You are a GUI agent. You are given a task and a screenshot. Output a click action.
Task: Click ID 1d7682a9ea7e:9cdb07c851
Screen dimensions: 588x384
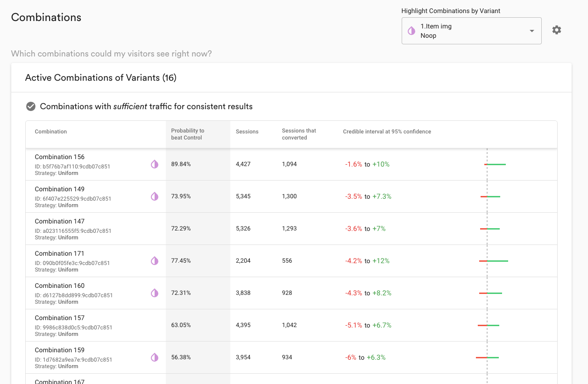click(73, 360)
